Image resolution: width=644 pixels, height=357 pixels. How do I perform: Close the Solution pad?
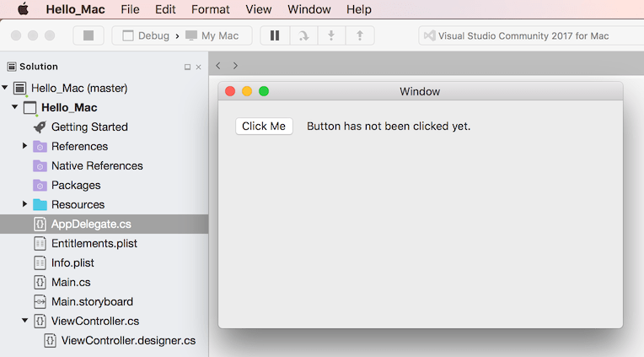(x=198, y=67)
